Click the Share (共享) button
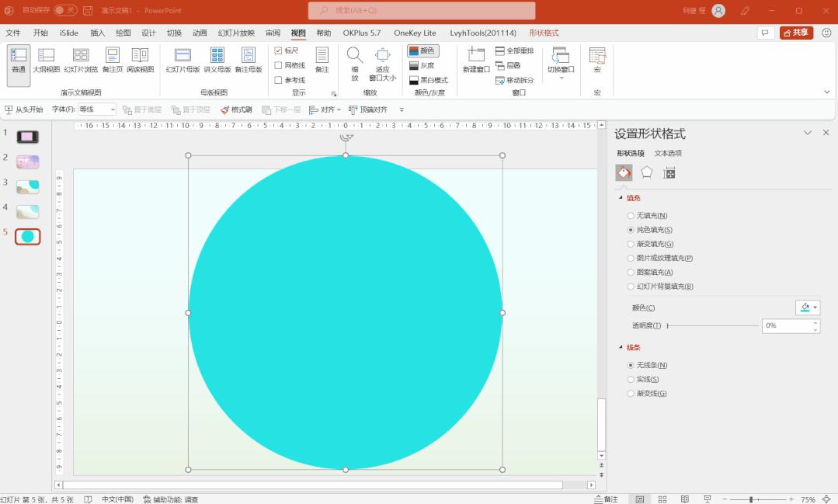The height and width of the screenshot is (504, 838). [x=795, y=33]
